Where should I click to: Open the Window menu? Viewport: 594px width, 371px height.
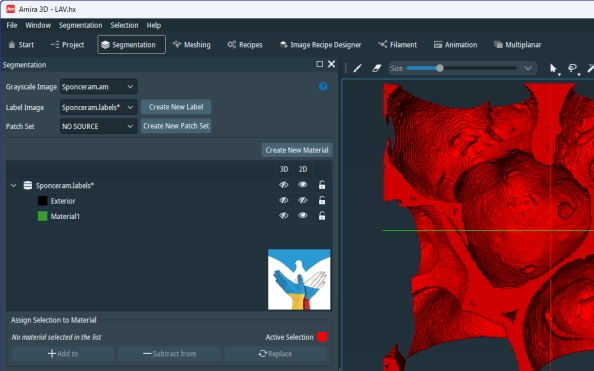38,25
